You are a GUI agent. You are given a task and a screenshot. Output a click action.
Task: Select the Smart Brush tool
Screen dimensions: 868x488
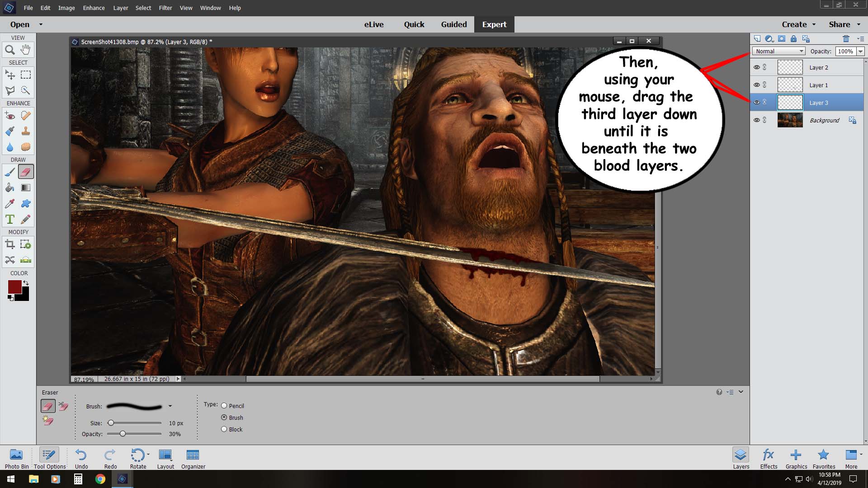point(10,131)
